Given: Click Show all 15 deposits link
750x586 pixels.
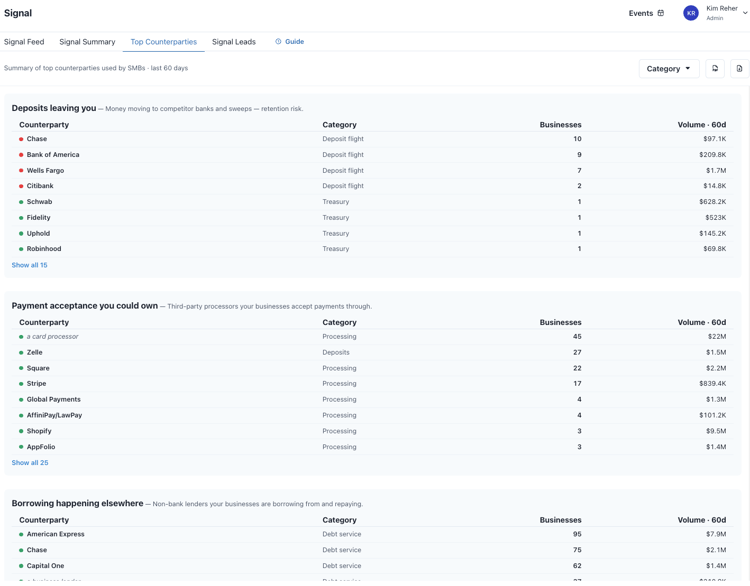Looking at the screenshot, I should pyautogui.click(x=29, y=265).
